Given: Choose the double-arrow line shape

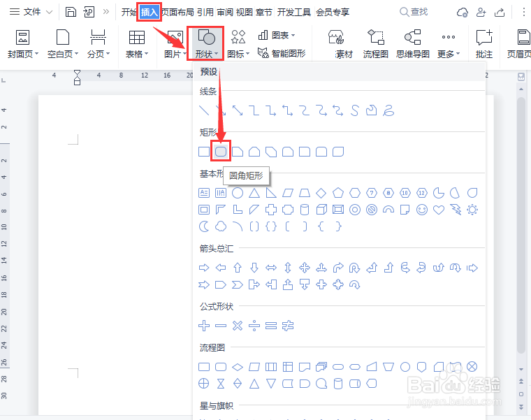Looking at the screenshot, I should 238,110.
